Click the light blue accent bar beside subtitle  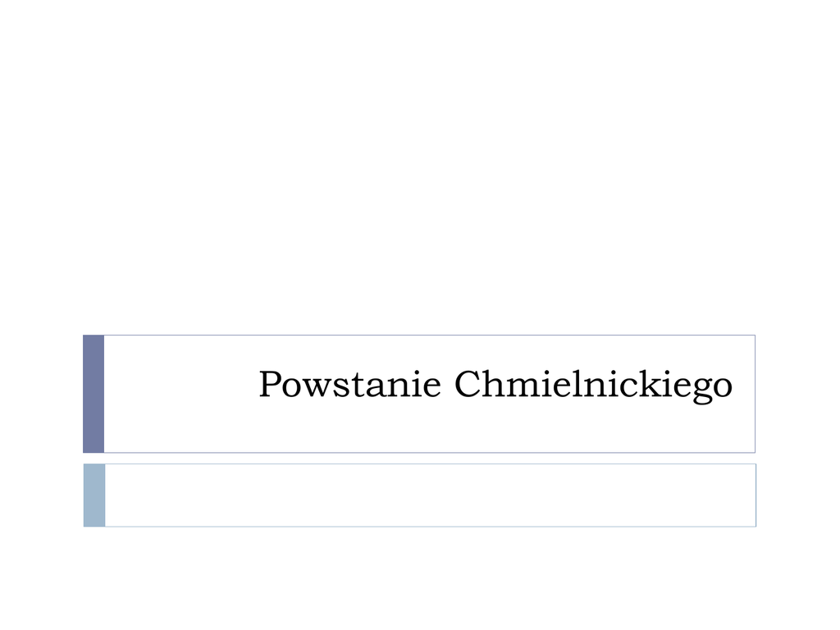point(94,495)
